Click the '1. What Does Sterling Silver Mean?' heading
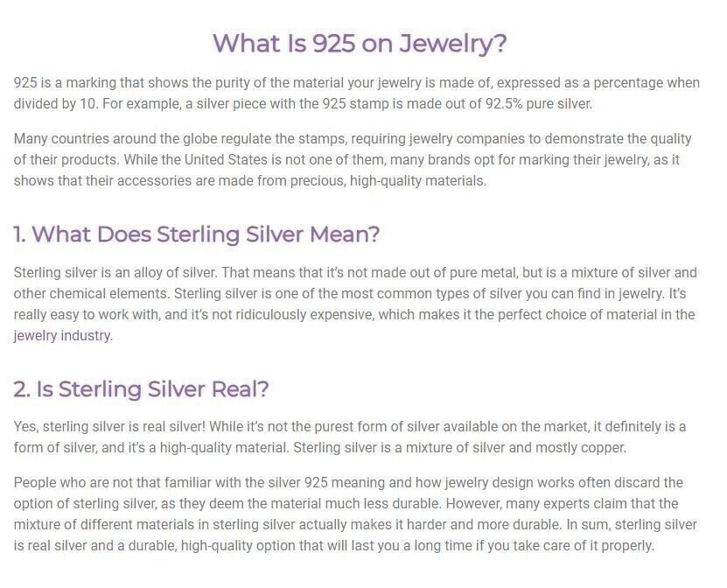Viewport: 727px width, 588px height. pyautogui.click(x=197, y=234)
